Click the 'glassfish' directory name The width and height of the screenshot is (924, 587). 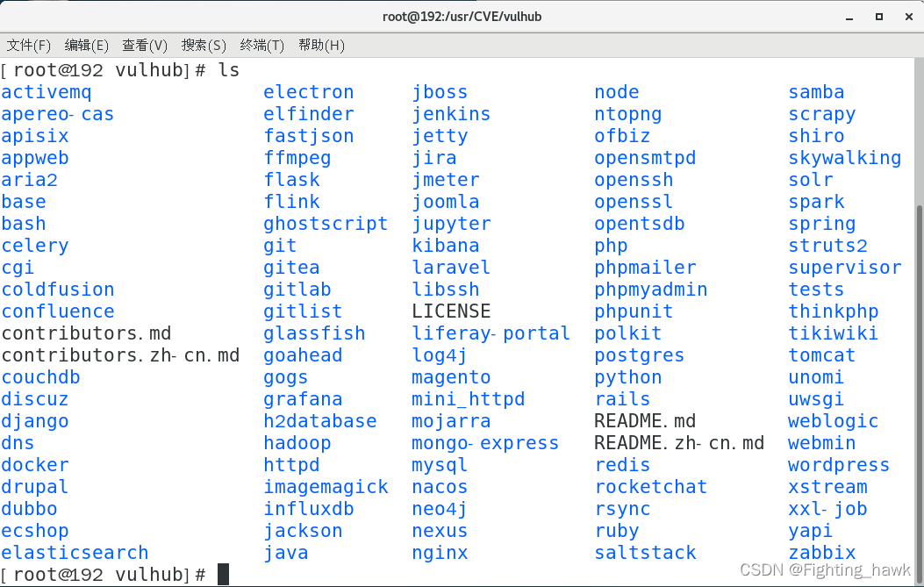[x=314, y=333]
